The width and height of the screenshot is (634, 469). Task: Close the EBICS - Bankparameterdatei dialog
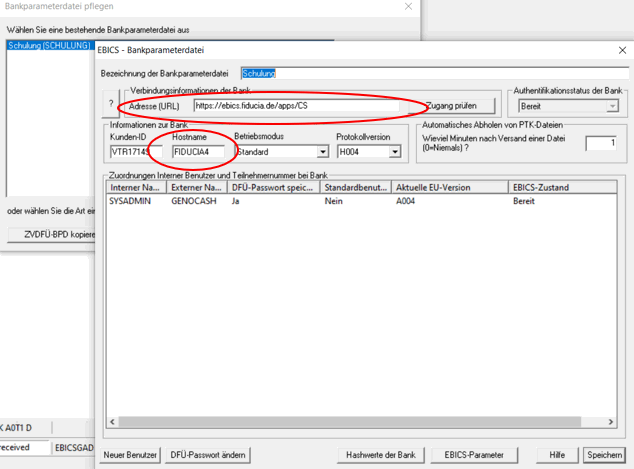click(622, 50)
